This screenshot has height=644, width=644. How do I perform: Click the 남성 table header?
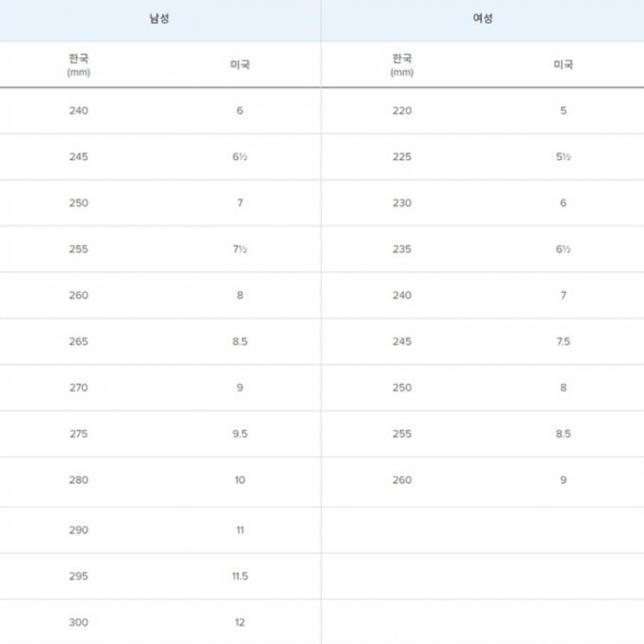point(159,19)
